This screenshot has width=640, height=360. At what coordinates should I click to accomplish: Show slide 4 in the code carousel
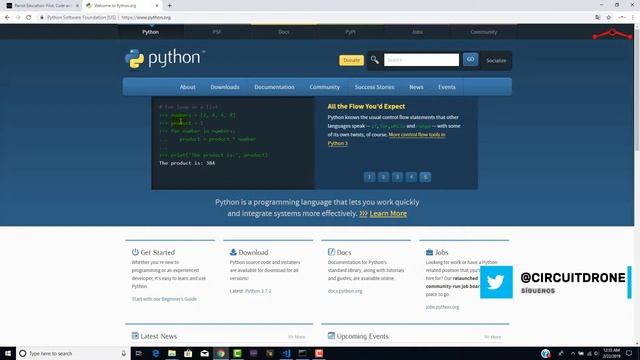coord(411,177)
